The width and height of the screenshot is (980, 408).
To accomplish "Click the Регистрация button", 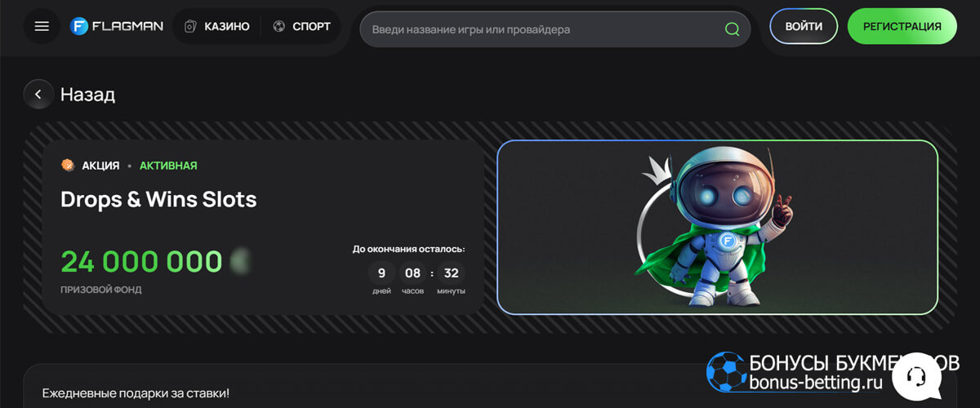I will click(x=902, y=26).
